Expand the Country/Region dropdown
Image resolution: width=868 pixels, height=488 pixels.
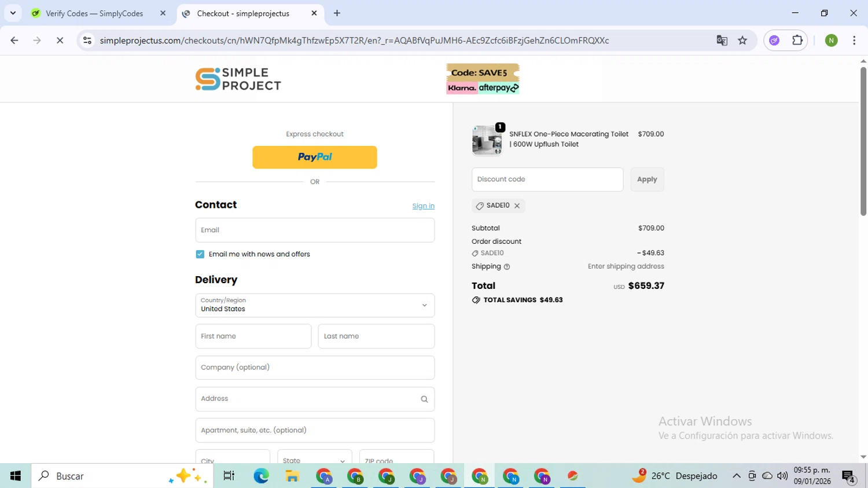pyautogui.click(x=315, y=305)
